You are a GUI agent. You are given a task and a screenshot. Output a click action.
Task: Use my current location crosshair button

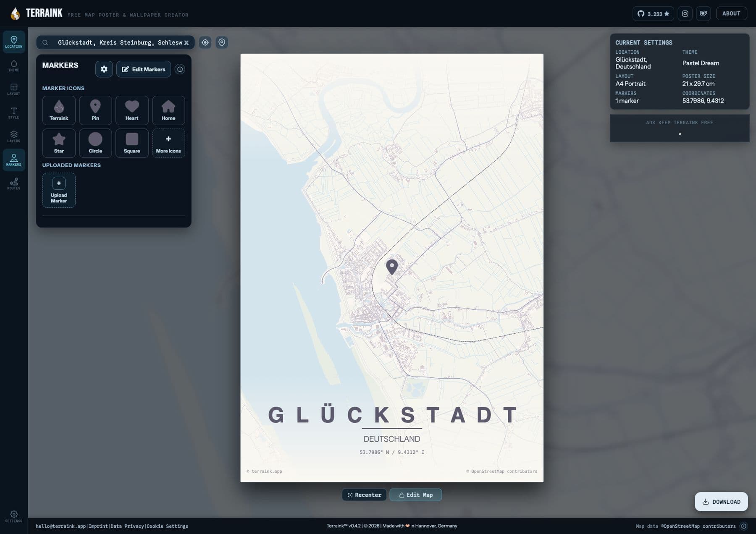click(205, 42)
